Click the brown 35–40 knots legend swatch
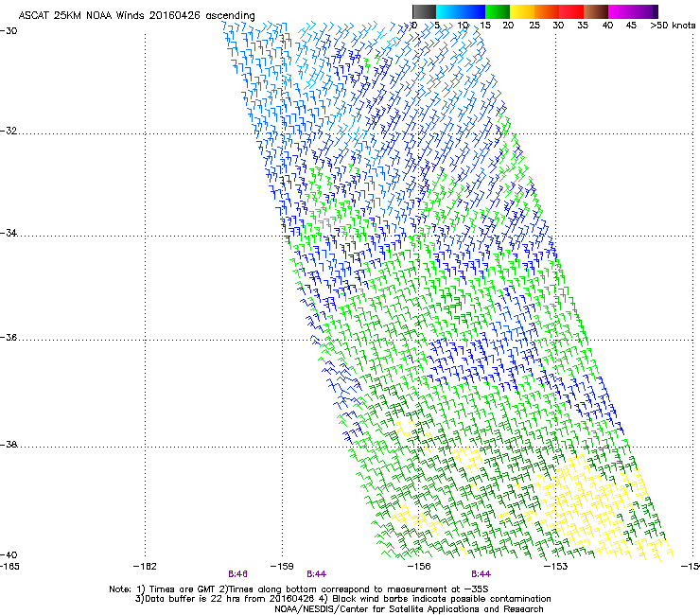Image resolution: width=700 pixels, height=615 pixels. coord(596,11)
